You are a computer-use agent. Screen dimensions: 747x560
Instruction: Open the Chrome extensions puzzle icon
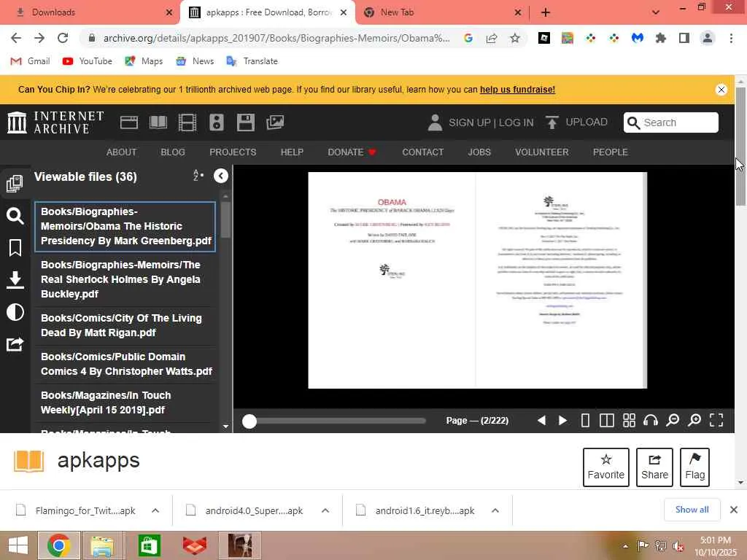coord(661,38)
